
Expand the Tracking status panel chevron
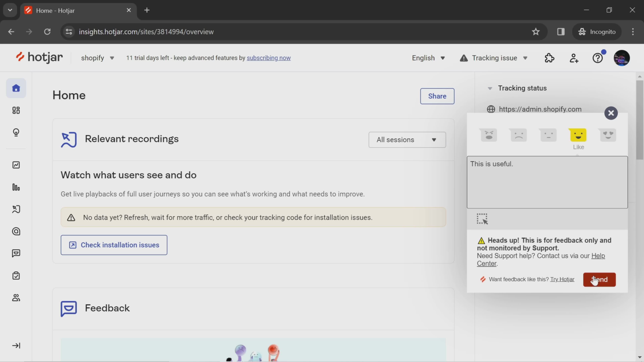(490, 88)
